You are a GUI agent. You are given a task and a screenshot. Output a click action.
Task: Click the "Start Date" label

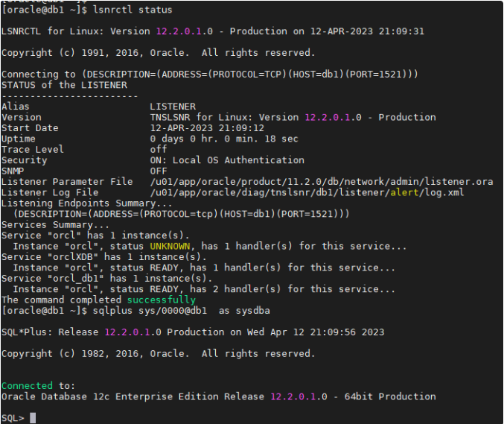click(x=30, y=128)
